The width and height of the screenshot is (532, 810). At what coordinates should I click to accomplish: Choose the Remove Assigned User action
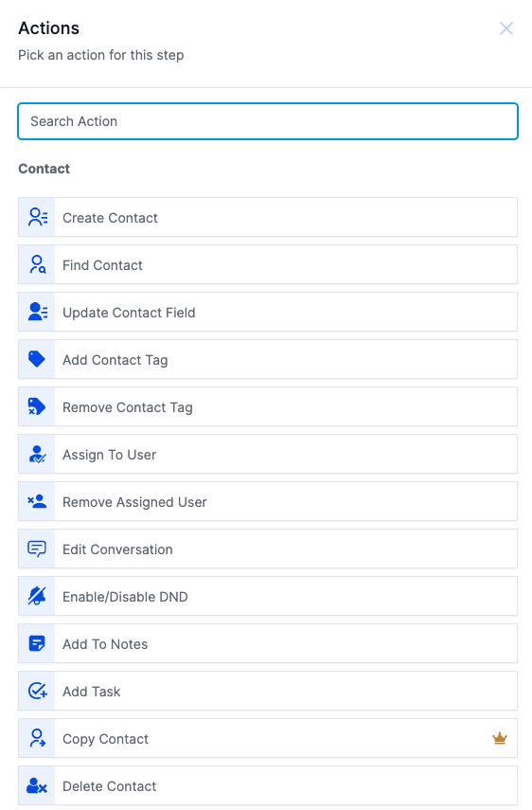pos(268,501)
